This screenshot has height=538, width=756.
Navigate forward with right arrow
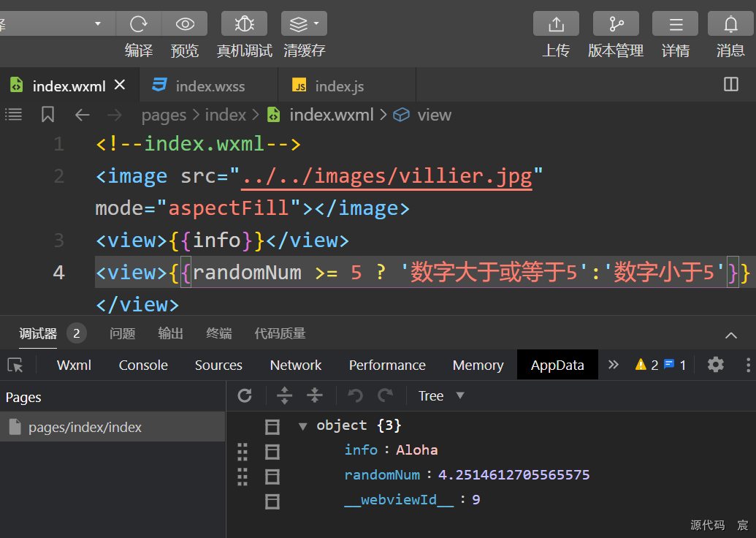[114, 115]
